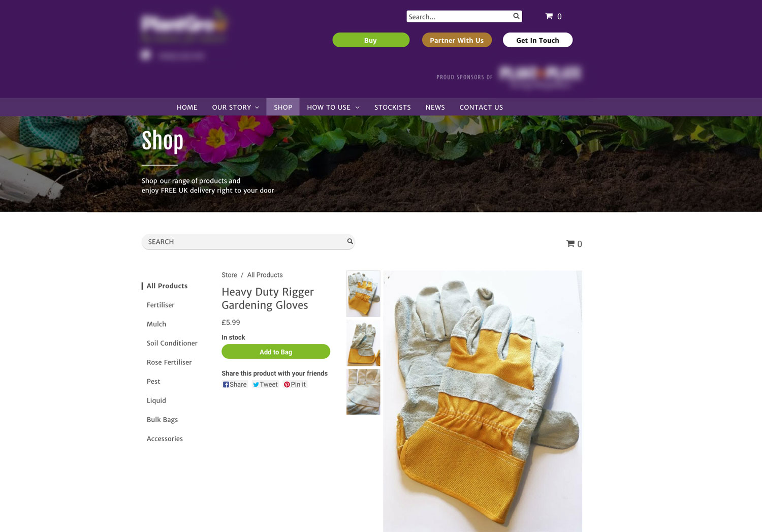Share product on Facebook
762x532 pixels.
click(x=235, y=385)
